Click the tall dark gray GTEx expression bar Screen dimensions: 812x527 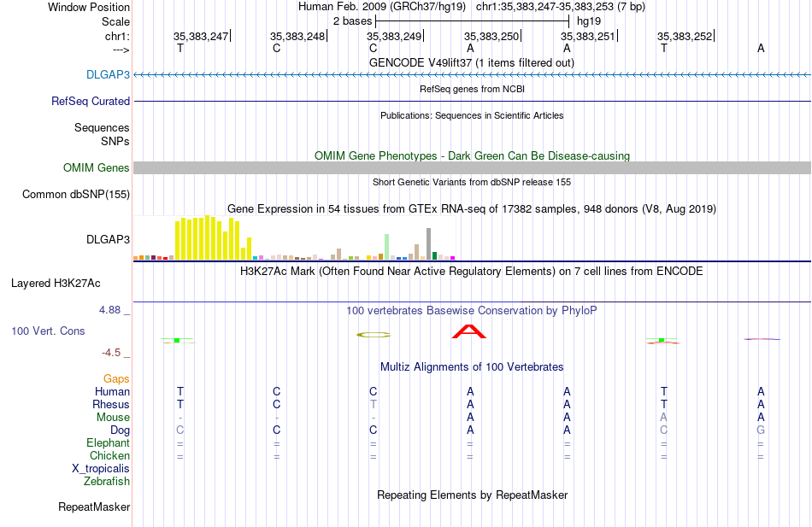click(x=428, y=243)
